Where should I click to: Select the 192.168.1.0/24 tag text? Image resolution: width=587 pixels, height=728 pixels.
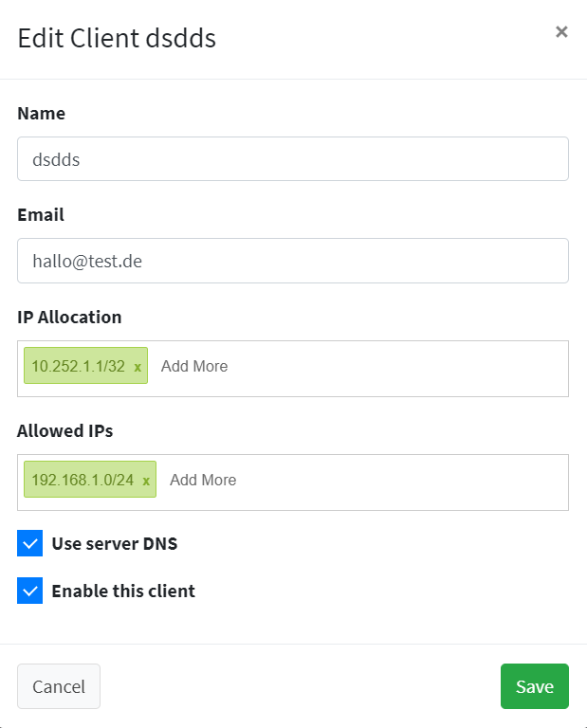click(83, 480)
